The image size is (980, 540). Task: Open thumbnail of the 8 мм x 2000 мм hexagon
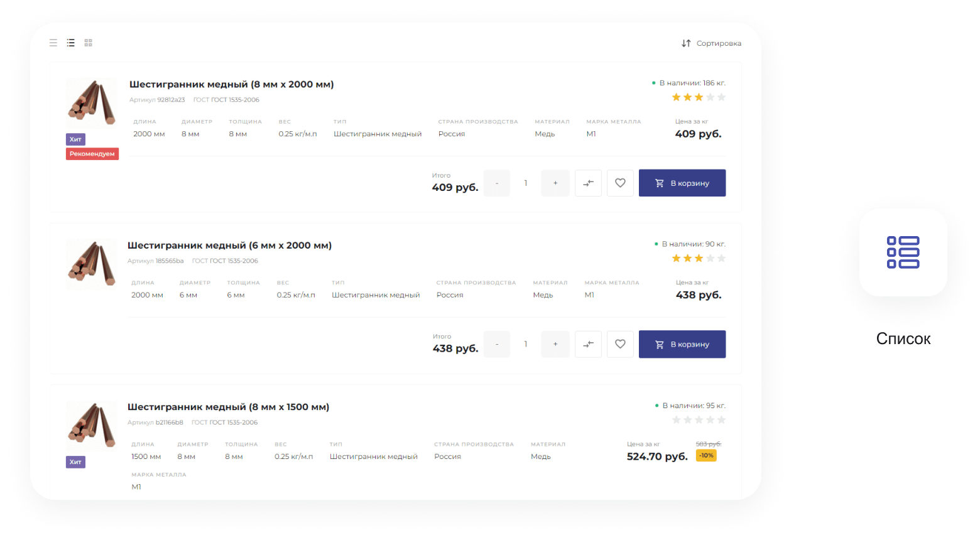[x=92, y=103]
